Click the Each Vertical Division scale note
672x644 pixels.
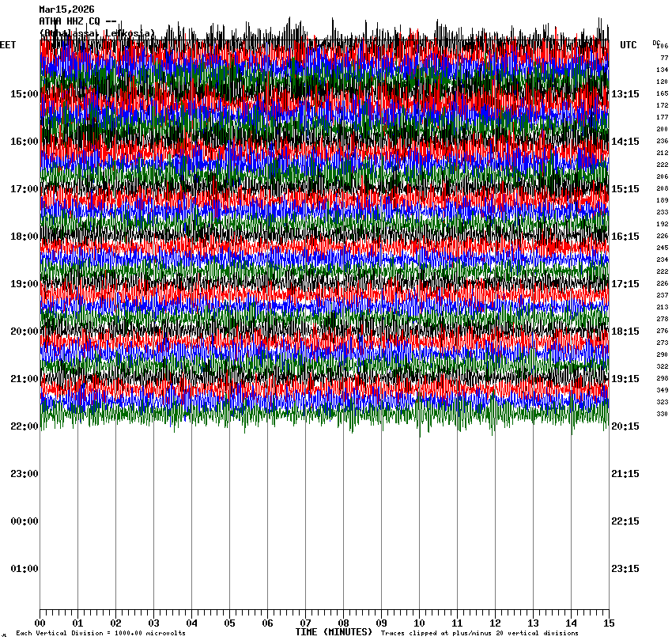[x=101, y=634]
